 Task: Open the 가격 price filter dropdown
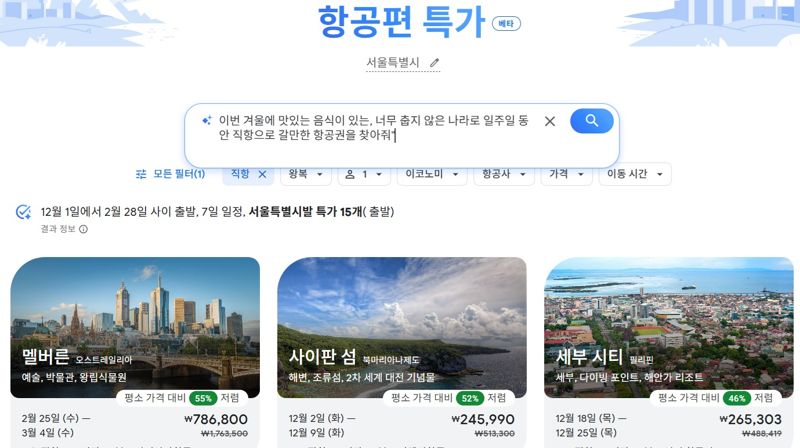tap(566, 174)
